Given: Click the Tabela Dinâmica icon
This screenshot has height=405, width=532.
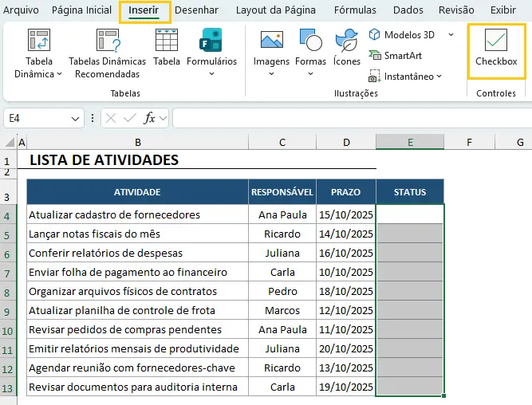Looking at the screenshot, I should 38,41.
